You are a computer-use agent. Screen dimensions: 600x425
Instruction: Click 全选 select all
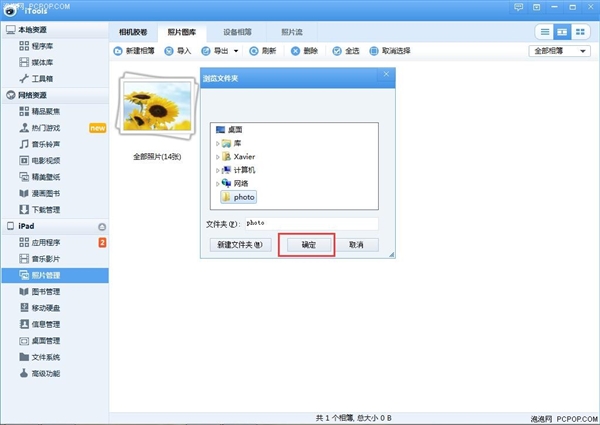346,51
